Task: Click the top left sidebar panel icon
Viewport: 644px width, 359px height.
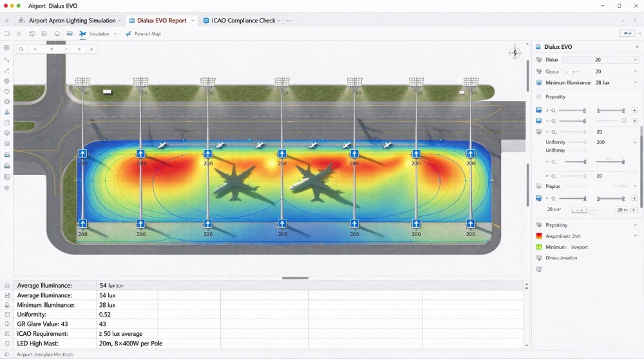Action: (x=6, y=48)
